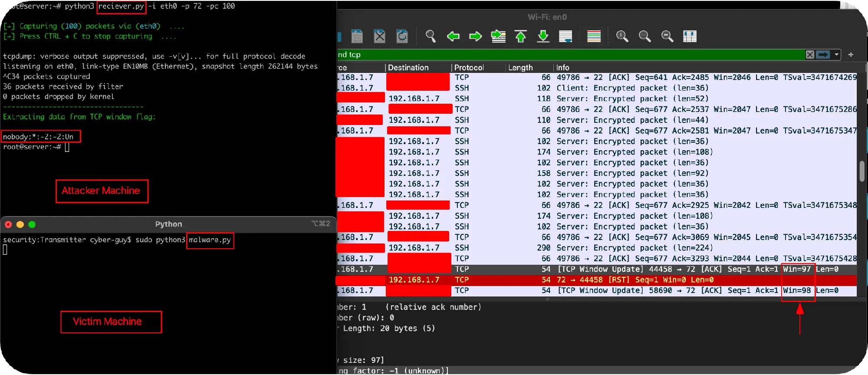Add a filter button with the plus
Screen dimensions: 868x375
pos(851,55)
